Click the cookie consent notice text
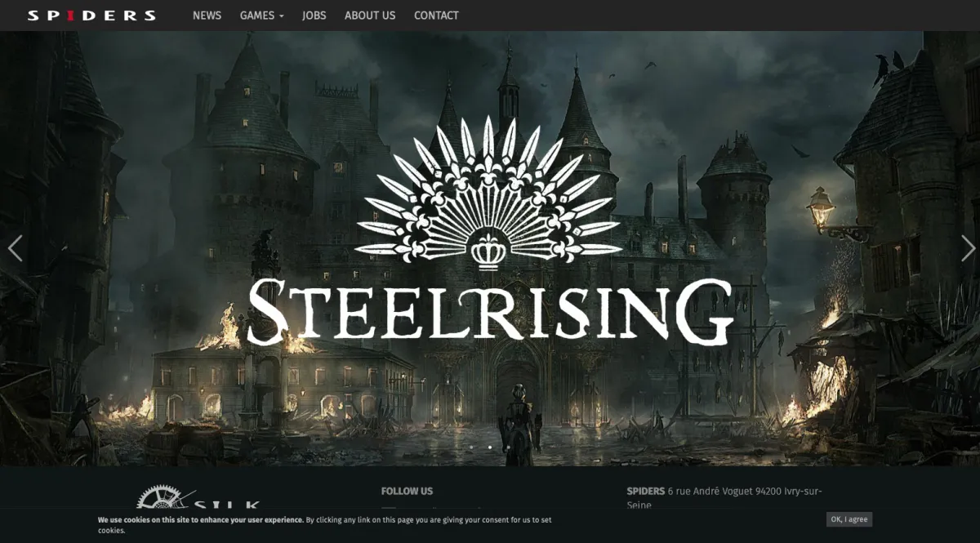Viewport: 980px width, 543px height. click(325, 524)
